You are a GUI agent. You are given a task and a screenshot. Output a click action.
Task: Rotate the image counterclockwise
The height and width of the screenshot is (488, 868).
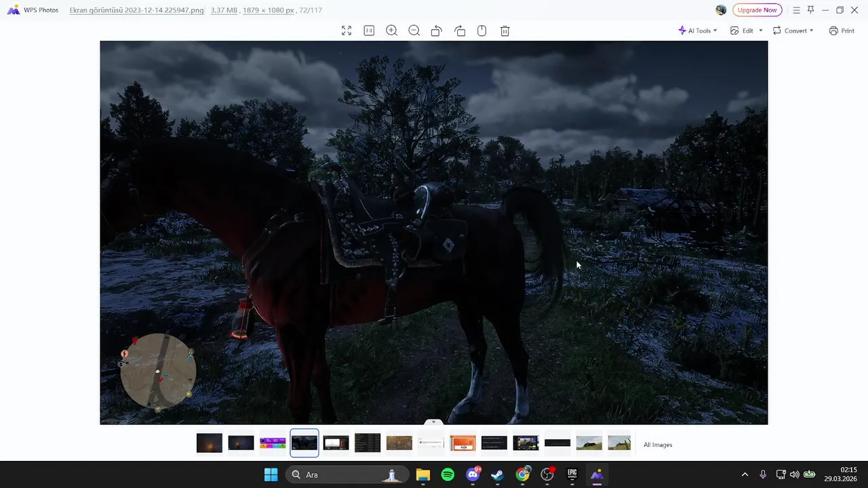437,30
